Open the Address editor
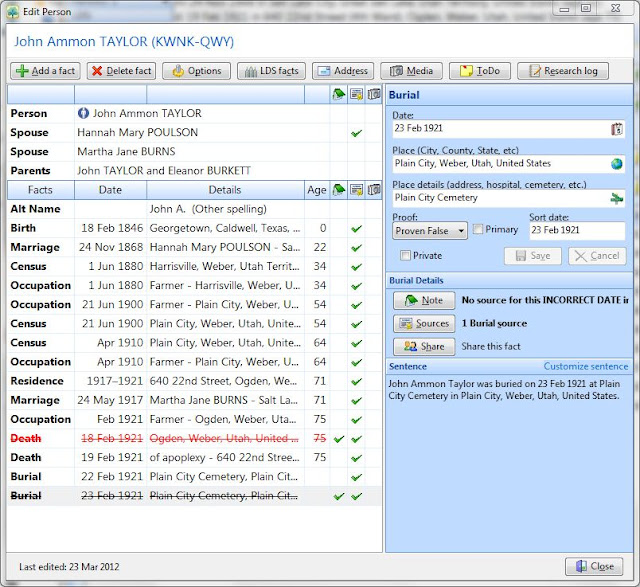 (343, 71)
